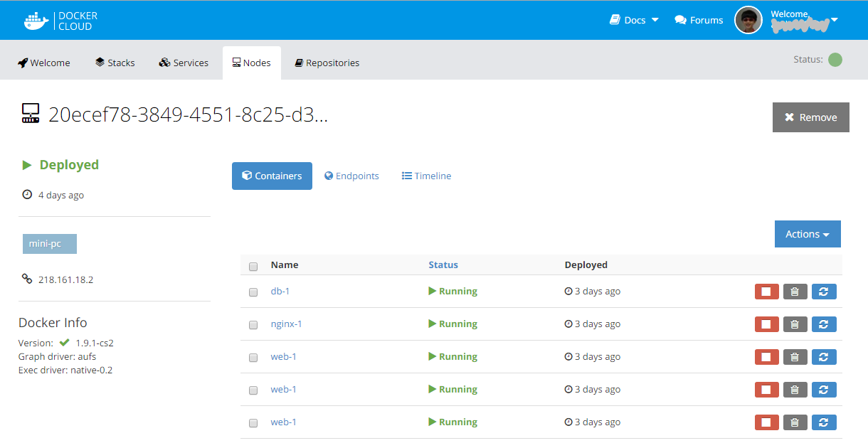
Task: Sort containers by Status column
Action: (x=443, y=265)
